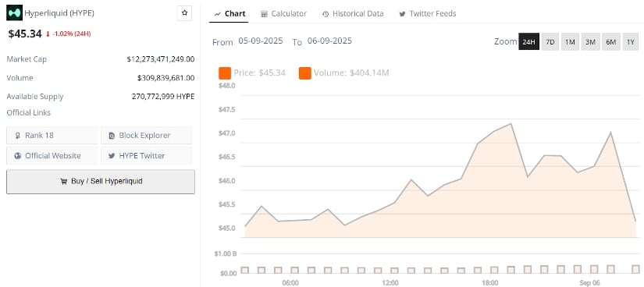Screen dimensions: 644x287
Task: Open the To date picker
Action: click(329, 41)
